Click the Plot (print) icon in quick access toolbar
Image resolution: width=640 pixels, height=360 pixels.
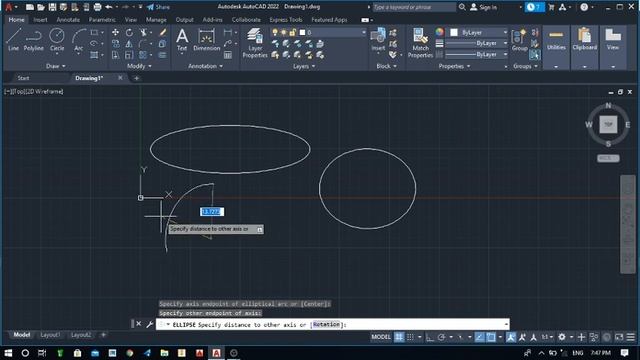click(98, 7)
